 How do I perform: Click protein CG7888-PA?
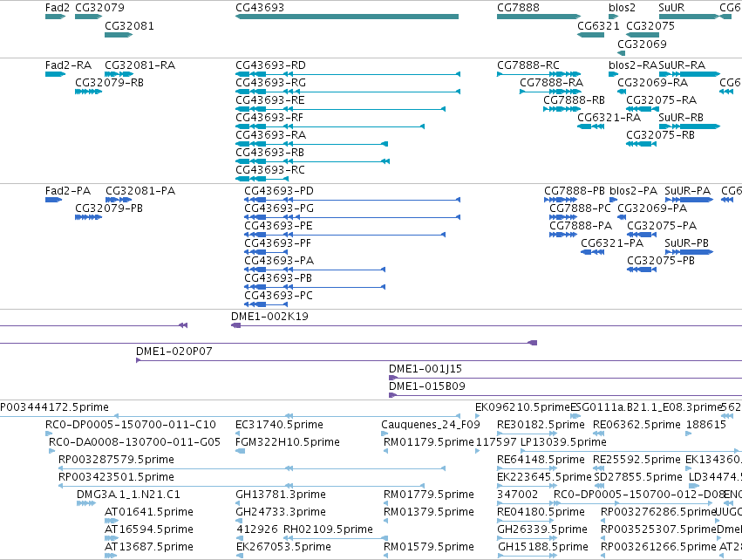[x=563, y=235]
